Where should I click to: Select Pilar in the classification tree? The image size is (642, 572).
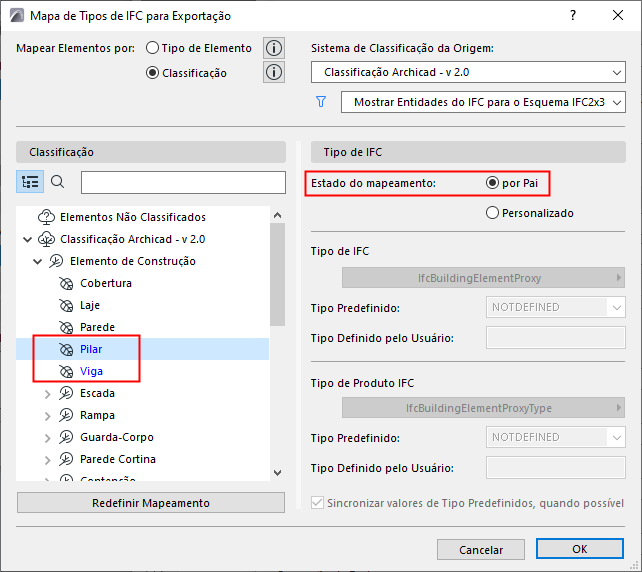[91, 349]
